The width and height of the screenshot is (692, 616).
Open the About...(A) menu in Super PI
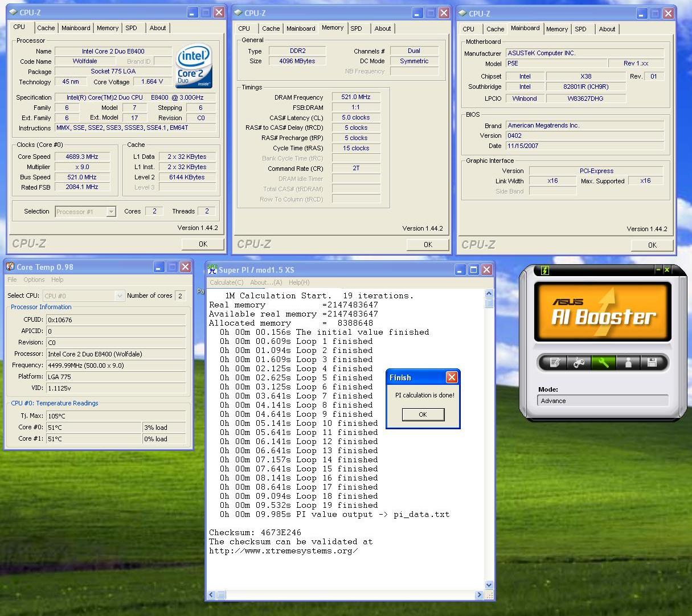click(x=266, y=282)
